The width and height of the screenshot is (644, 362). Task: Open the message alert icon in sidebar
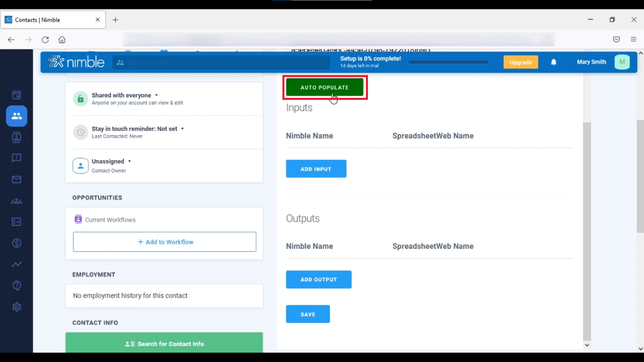16,158
